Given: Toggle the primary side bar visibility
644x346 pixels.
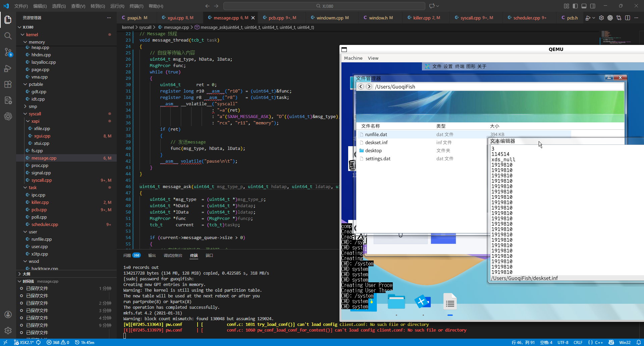Looking at the screenshot, I should [x=575, y=6].
